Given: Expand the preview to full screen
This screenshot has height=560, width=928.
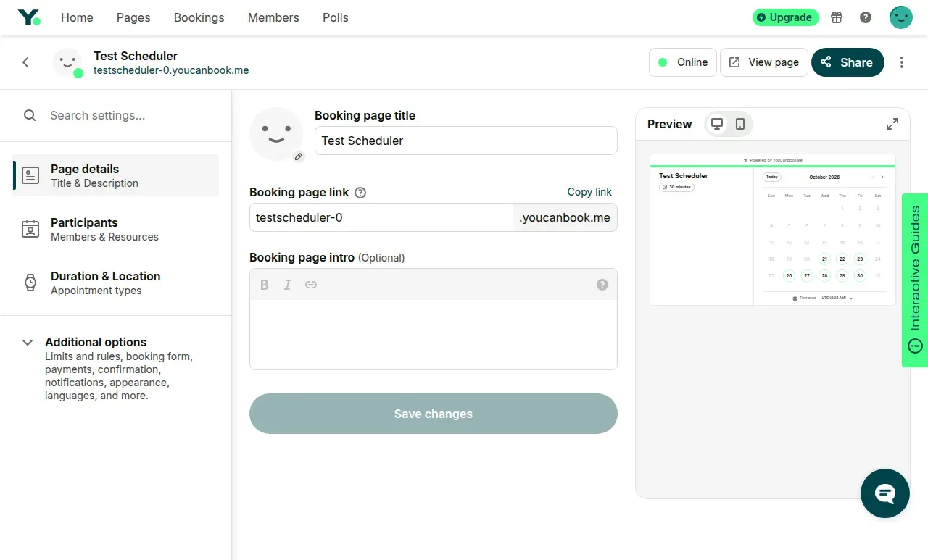Looking at the screenshot, I should [x=892, y=124].
